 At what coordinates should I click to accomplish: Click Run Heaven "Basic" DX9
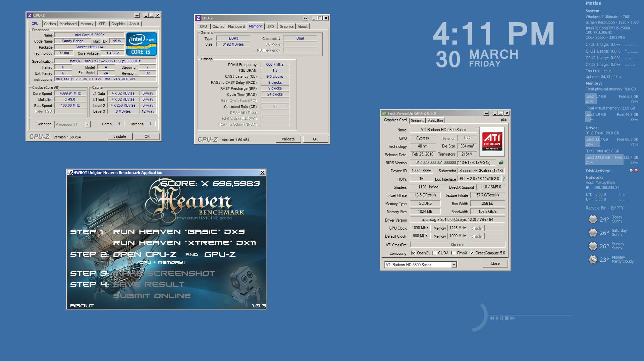pyautogui.click(x=179, y=232)
